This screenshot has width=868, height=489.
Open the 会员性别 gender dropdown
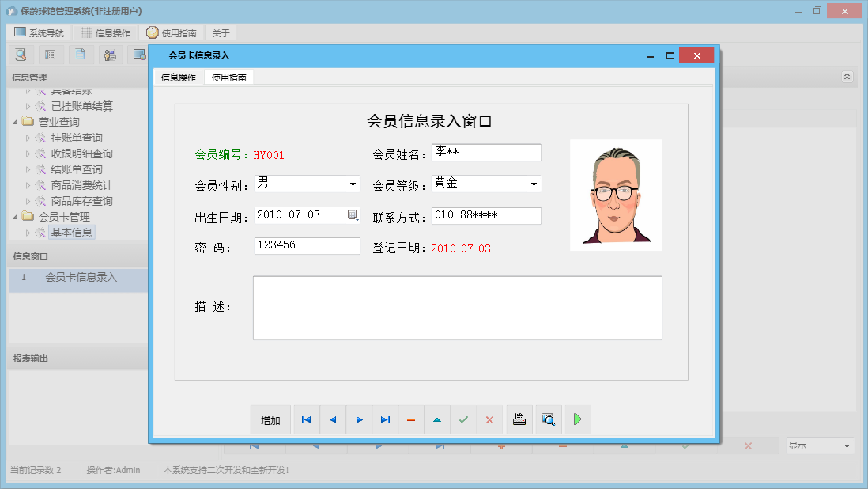pyautogui.click(x=352, y=184)
